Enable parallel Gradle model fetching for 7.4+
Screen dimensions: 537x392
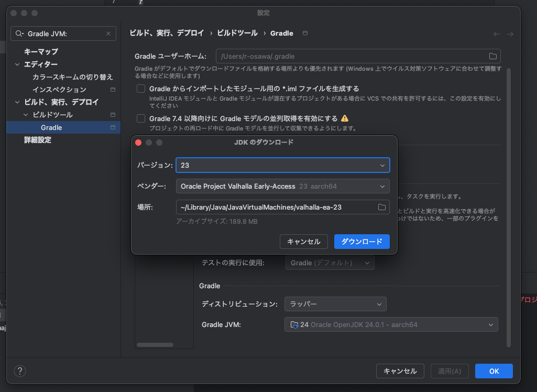pyautogui.click(x=141, y=118)
